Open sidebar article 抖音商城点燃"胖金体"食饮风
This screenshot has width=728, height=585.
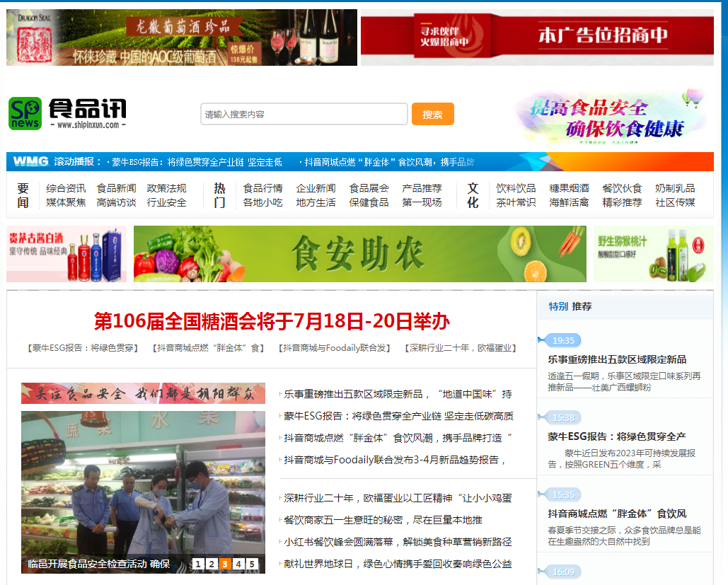[x=617, y=514]
